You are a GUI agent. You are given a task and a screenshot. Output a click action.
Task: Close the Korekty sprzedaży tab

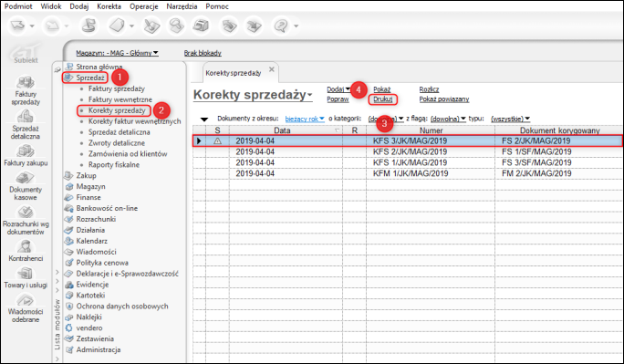272,69
